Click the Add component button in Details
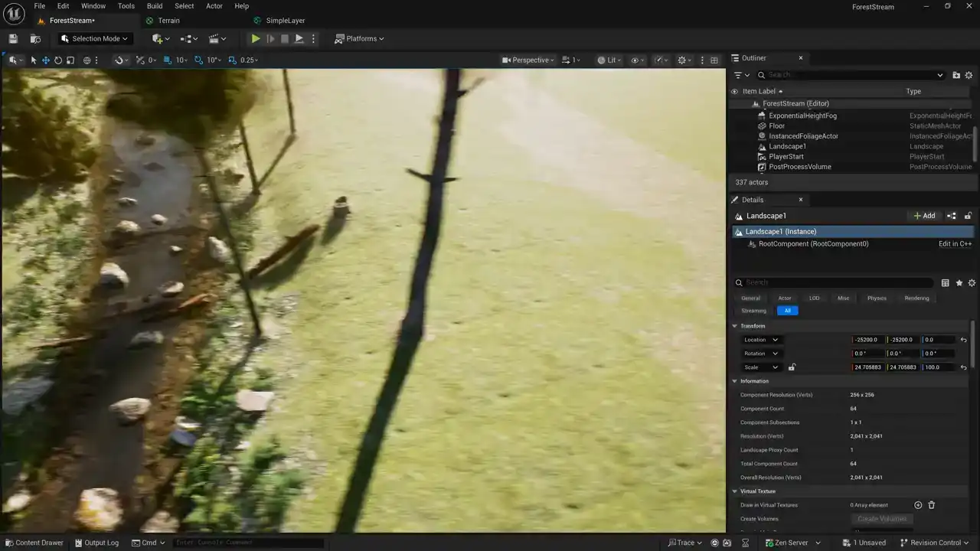Viewport: 980px width, 551px height. click(924, 216)
